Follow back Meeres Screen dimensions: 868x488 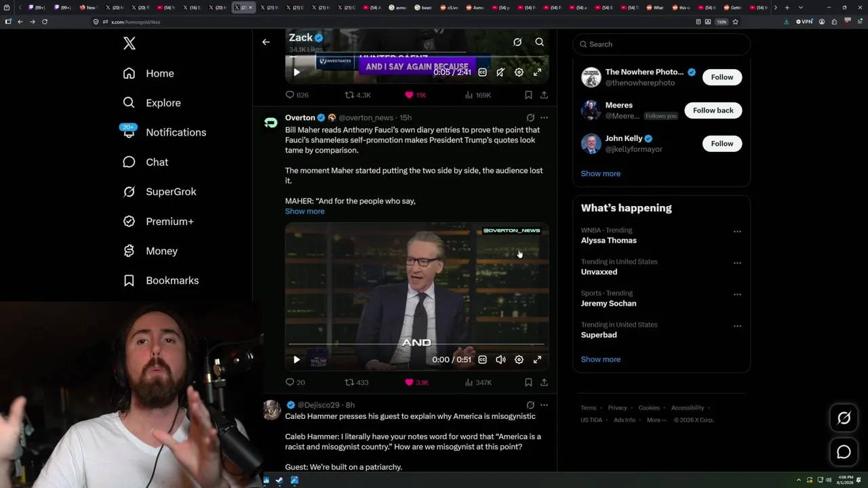713,110
